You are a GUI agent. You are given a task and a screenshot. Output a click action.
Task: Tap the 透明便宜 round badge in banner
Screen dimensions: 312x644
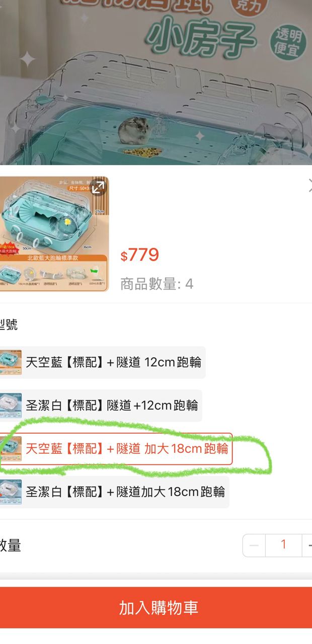(x=289, y=42)
